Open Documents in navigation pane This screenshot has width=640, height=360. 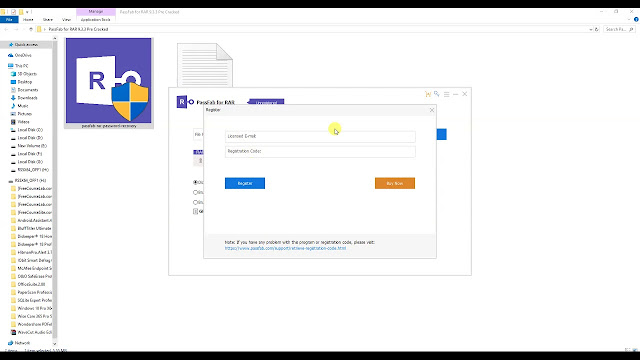point(28,90)
